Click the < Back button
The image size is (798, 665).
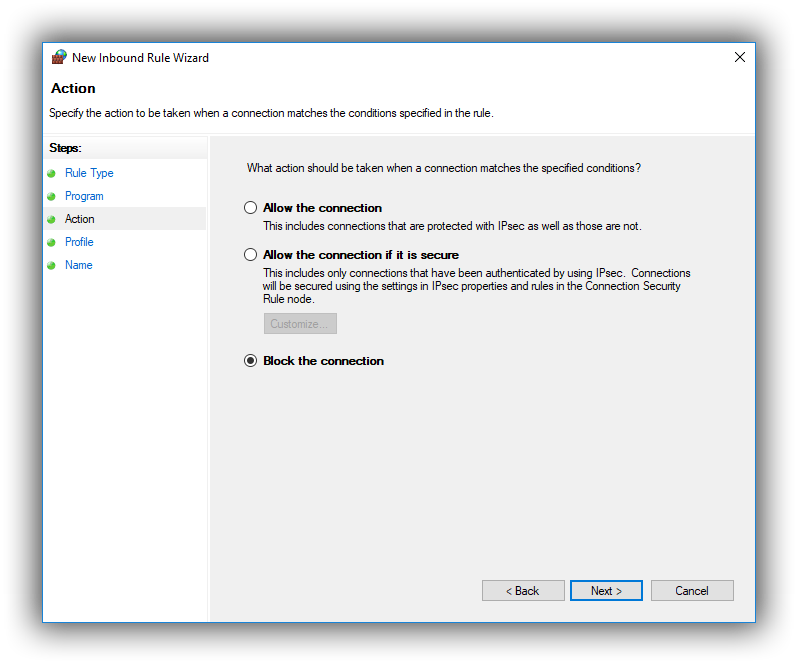tap(523, 591)
